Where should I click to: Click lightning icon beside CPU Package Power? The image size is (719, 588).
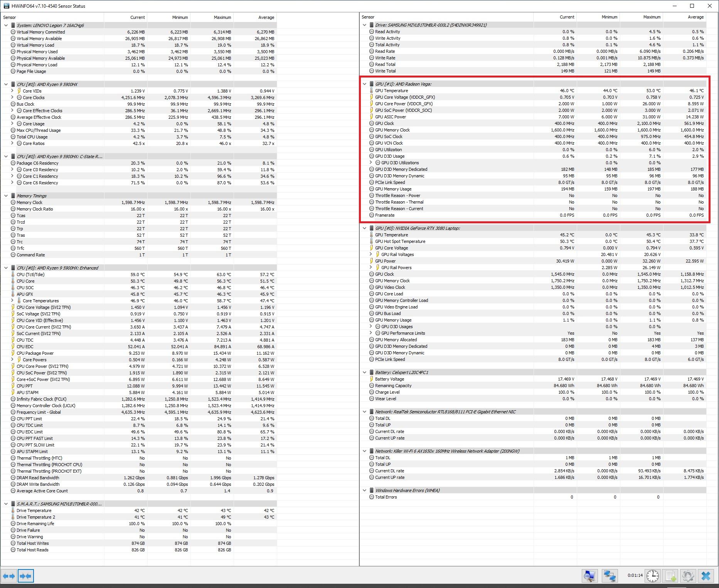13,353
